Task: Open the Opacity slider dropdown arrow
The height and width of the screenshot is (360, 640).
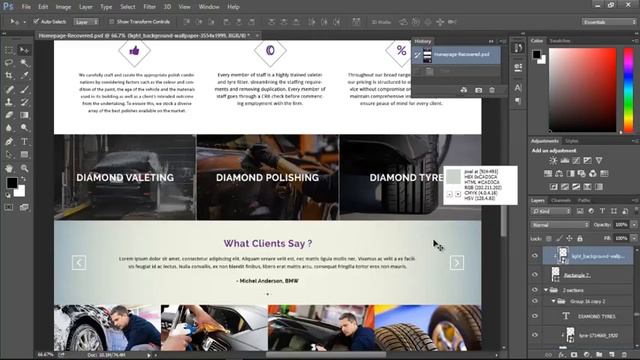Action: [634, 225]
